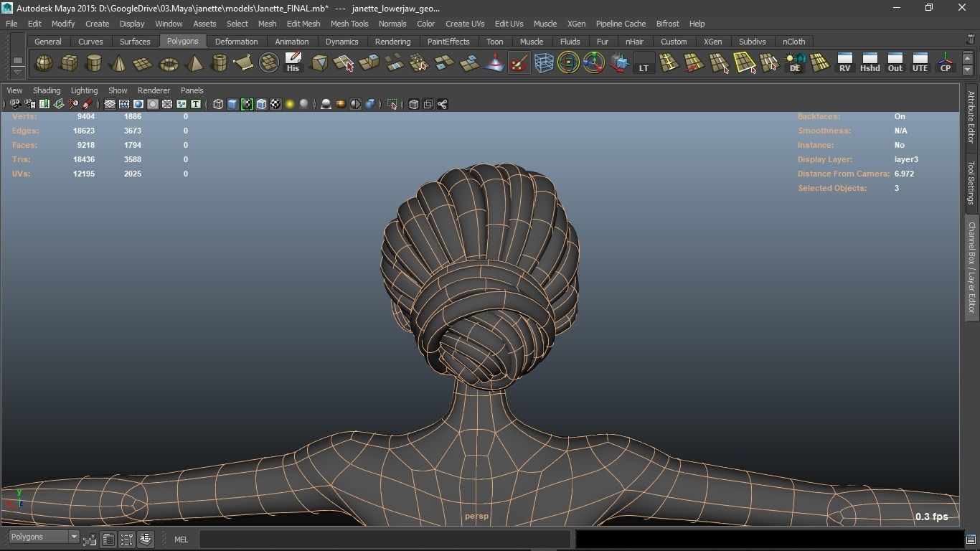Create a polygon pyramid from shelf
This screenshot has width=980, height=551.
(x=194, y=63)
